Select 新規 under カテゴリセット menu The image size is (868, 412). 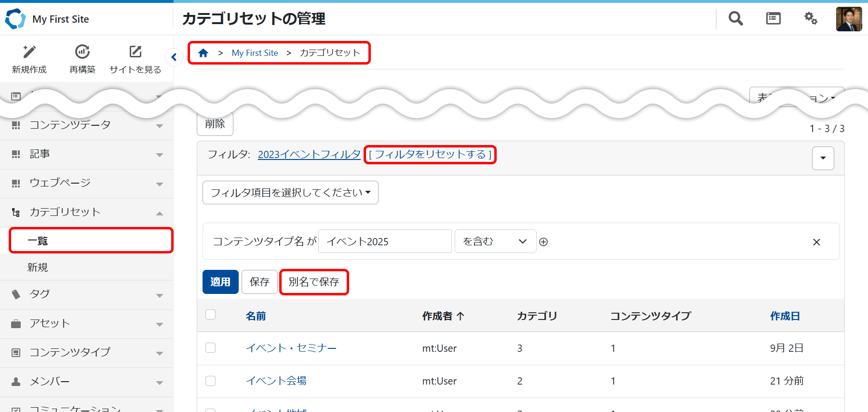tap(38, 267)
